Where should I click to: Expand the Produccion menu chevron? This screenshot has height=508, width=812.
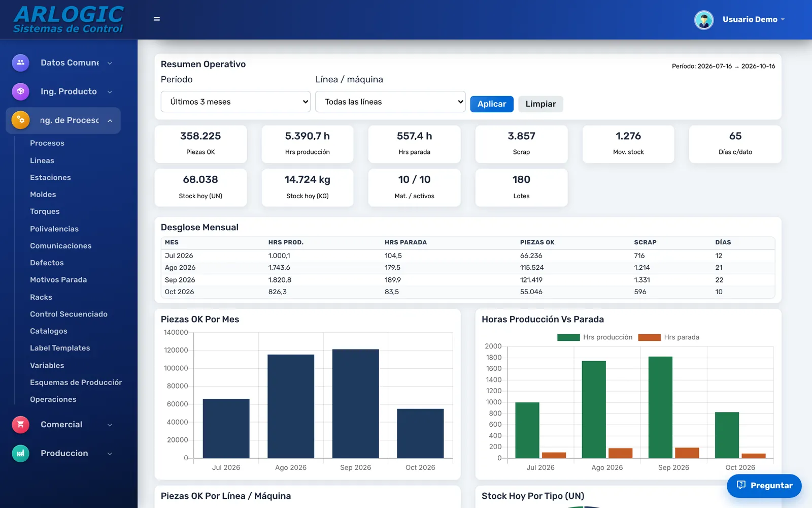(110, 454)
